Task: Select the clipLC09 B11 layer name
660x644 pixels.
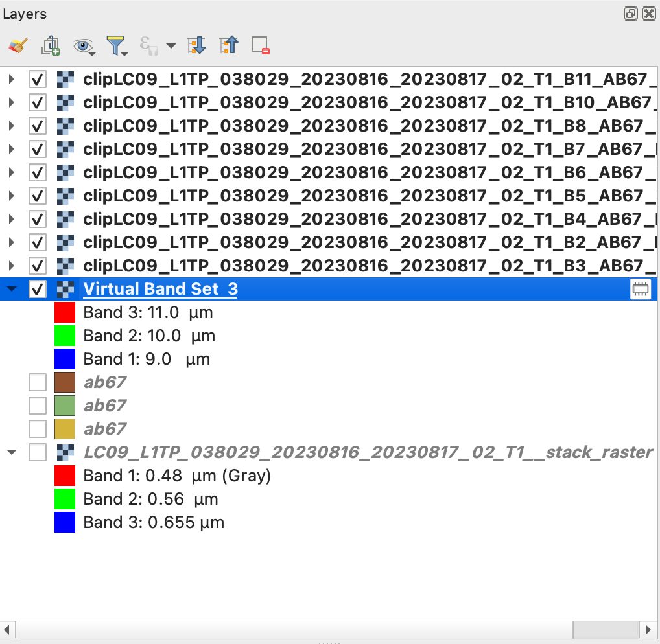Action: (x=370, y=79)
